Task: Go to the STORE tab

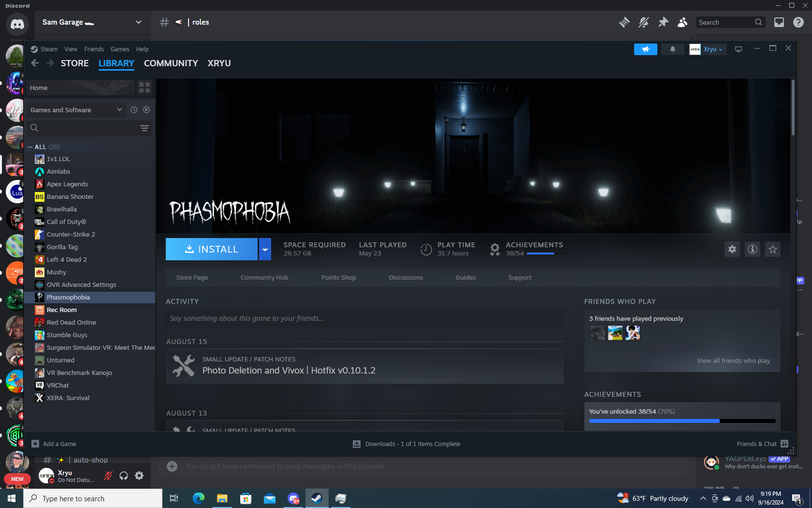Action: (x=75, y=63)
